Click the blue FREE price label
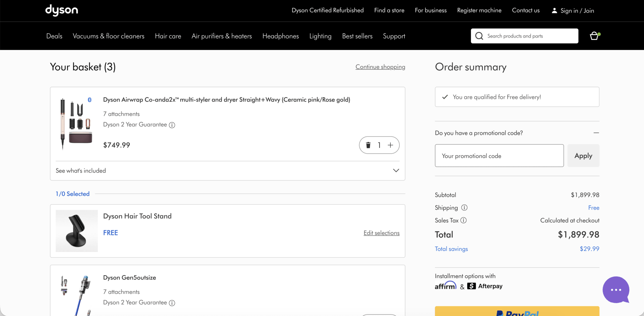The width and height of the screenshot is (644, 316). (111, 233)
